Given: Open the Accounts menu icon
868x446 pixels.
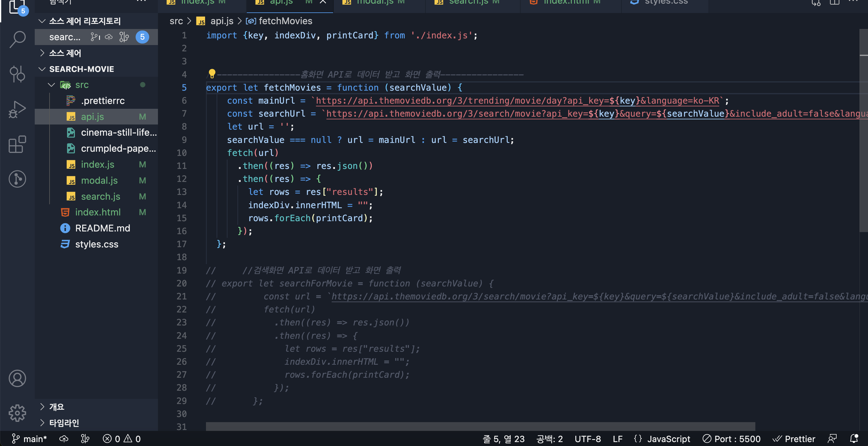Looking at the screenshot, I should point(17,378).
